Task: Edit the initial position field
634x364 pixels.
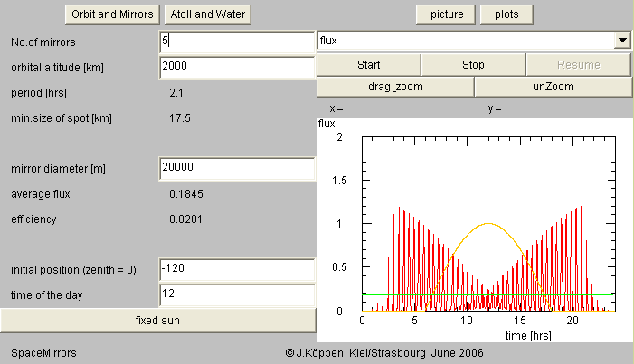Action: (x=235, y=269)
